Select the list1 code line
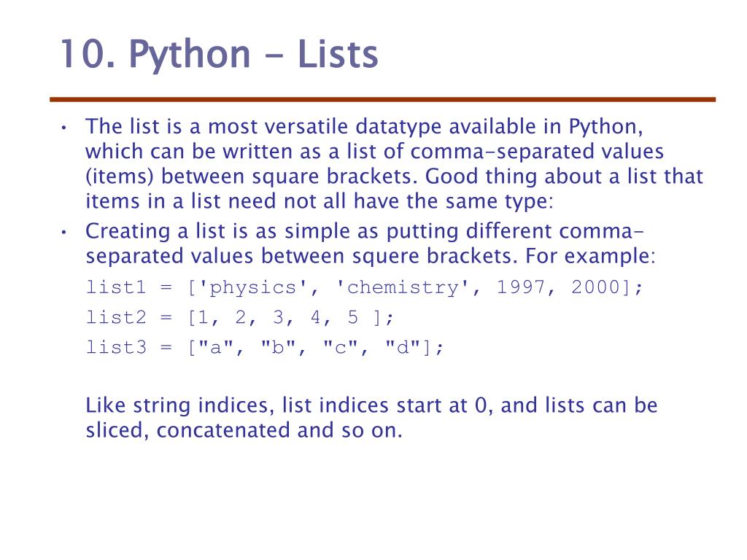The image size is (747, 560). [x=365, y=287]
